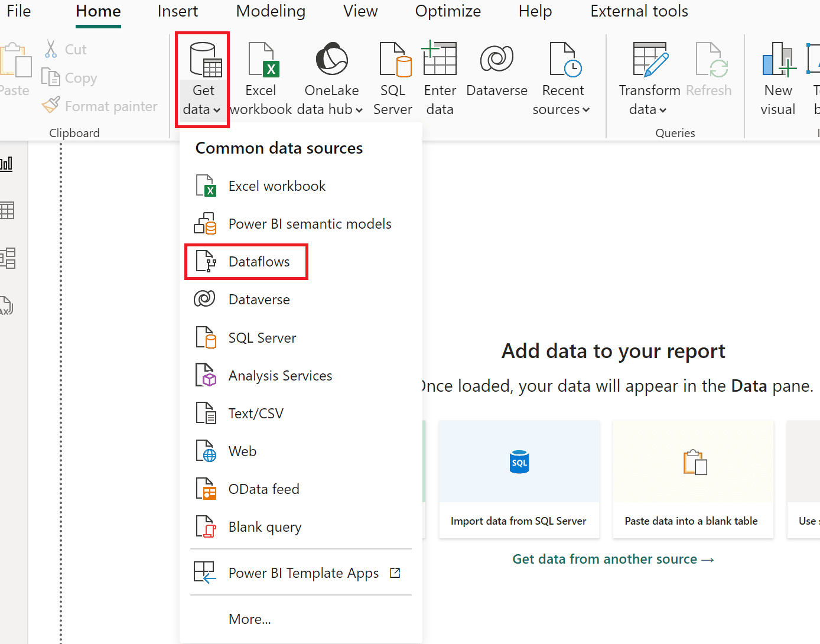Click the Analysis Services cube icon
The image size is (820, 644).
pyautogui.click(x=206, y=375)
